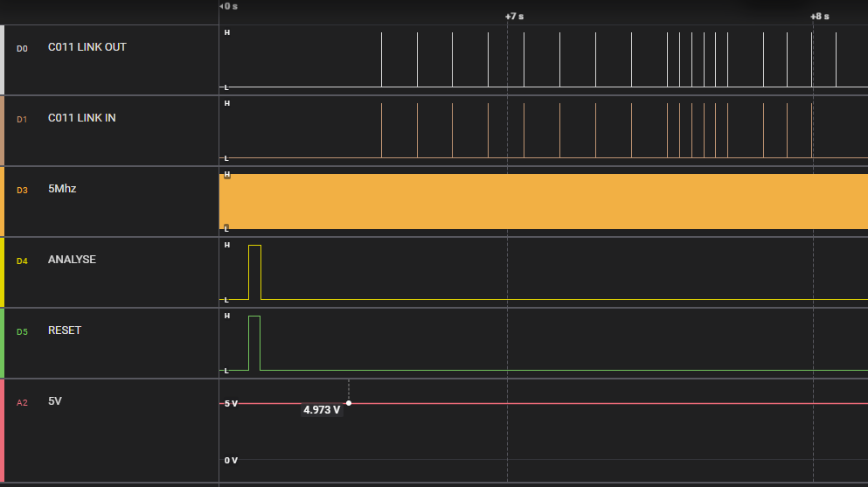Select the ANALYSE channel label
Image resolution: width=868 pixels, height=487 pixels.
[72, 260]
